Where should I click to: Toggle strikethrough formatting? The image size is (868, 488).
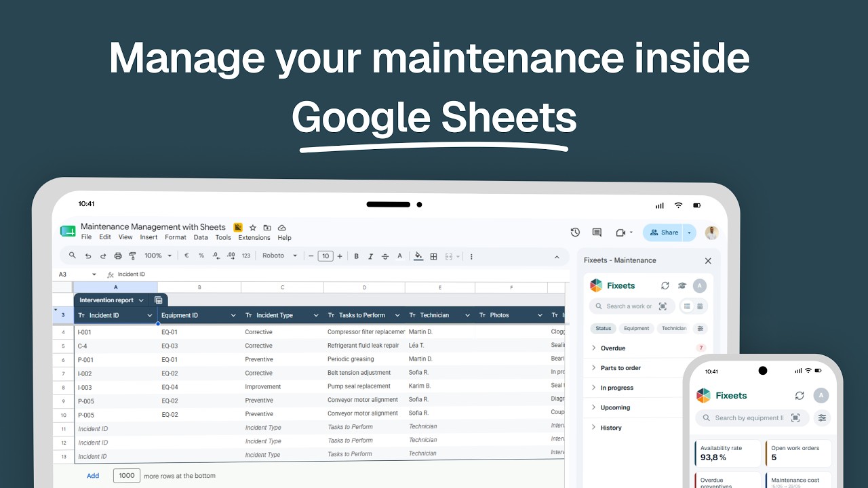coord(385,256)
